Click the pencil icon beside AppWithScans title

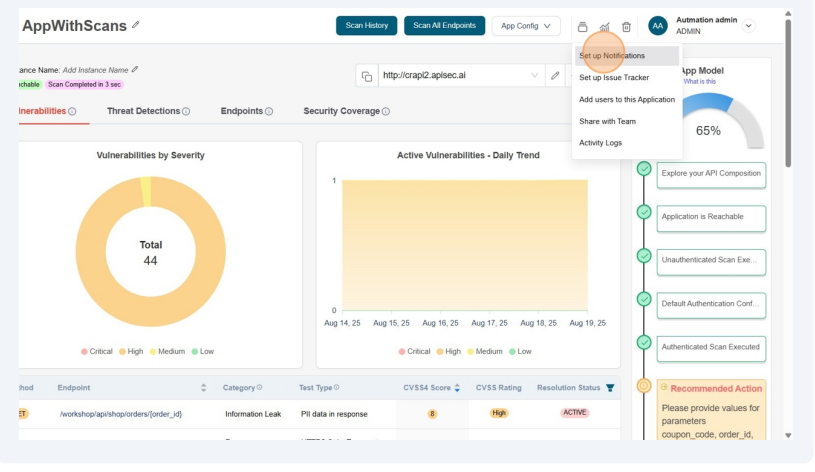[136, 25]
